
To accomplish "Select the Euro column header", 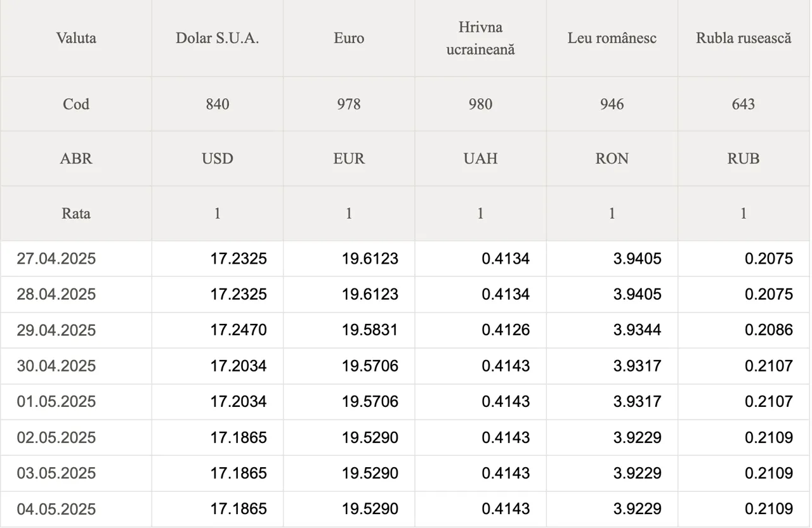I will (x=349, y=38).
